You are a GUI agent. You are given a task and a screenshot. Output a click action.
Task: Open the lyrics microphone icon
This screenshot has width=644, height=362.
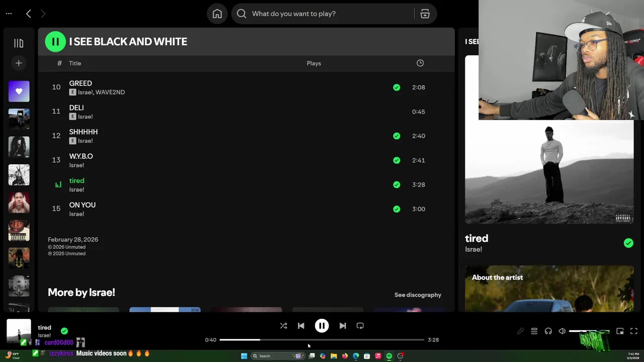coord(520,331)
